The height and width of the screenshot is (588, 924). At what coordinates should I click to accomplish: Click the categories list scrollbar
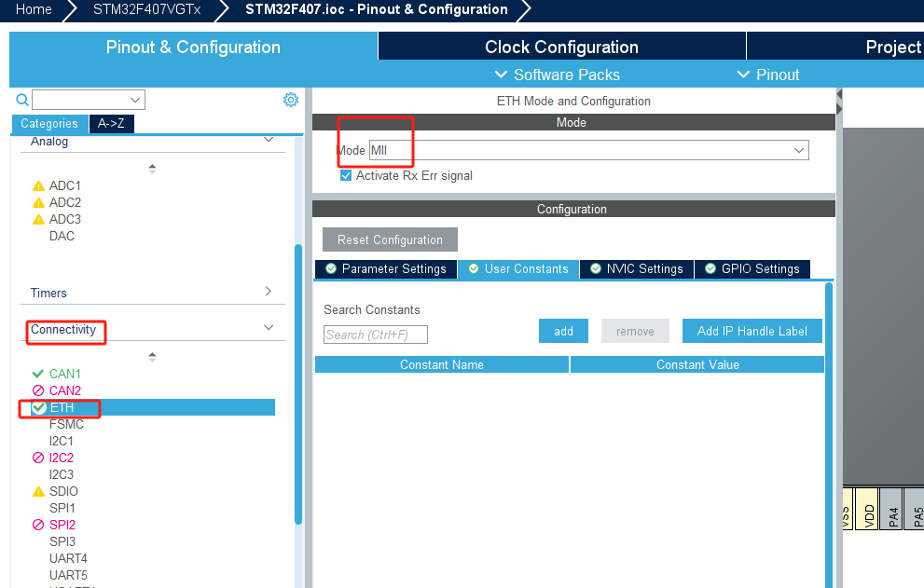(x=298, y=384)
